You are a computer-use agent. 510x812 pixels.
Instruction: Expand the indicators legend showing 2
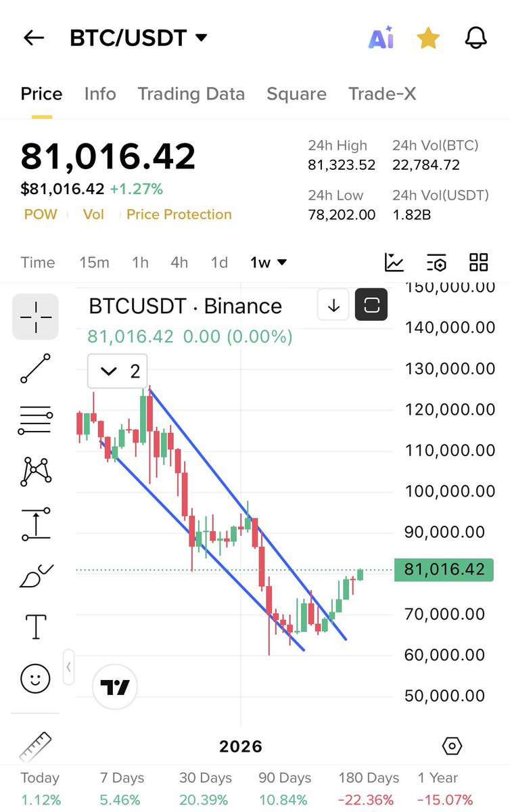point(117,371)
